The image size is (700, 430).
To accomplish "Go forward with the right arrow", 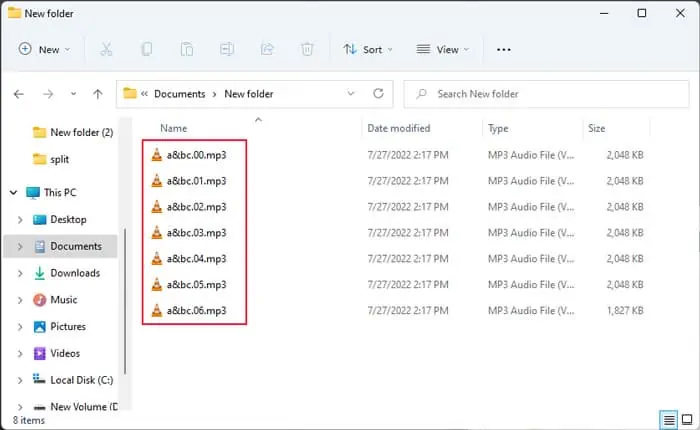I will [48, 94].
